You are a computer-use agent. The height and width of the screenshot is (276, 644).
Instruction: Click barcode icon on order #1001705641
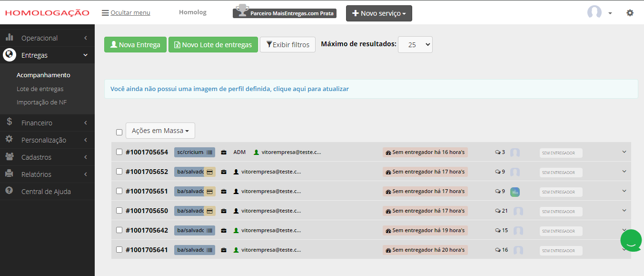pyautogui.click(x=209, y=250)
